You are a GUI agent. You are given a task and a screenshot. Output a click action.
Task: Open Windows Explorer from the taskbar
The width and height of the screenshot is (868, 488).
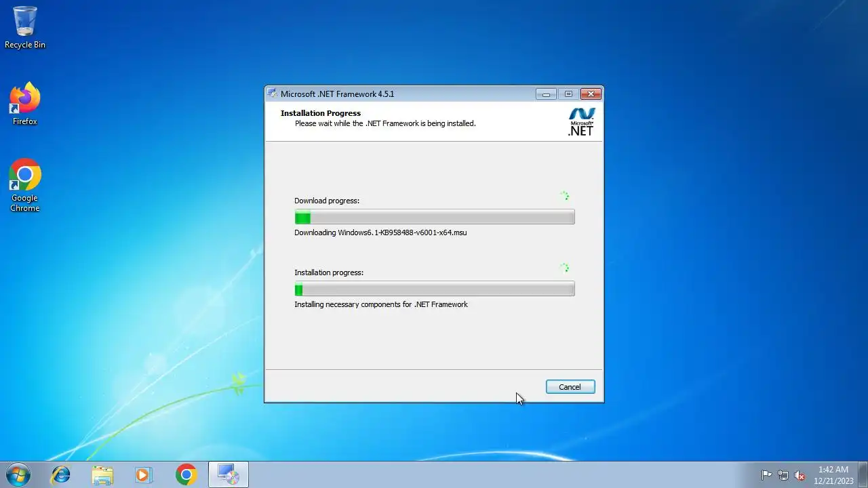(x=102, y=474)
